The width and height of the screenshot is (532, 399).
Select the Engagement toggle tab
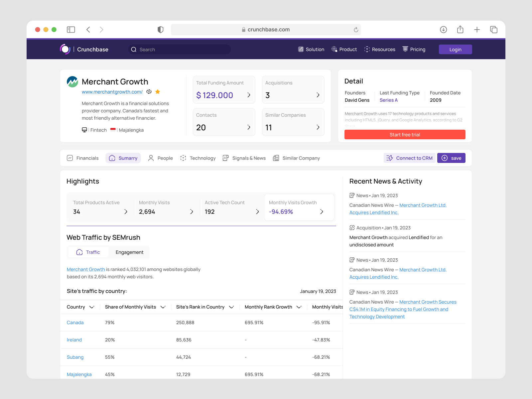(129, 252)
